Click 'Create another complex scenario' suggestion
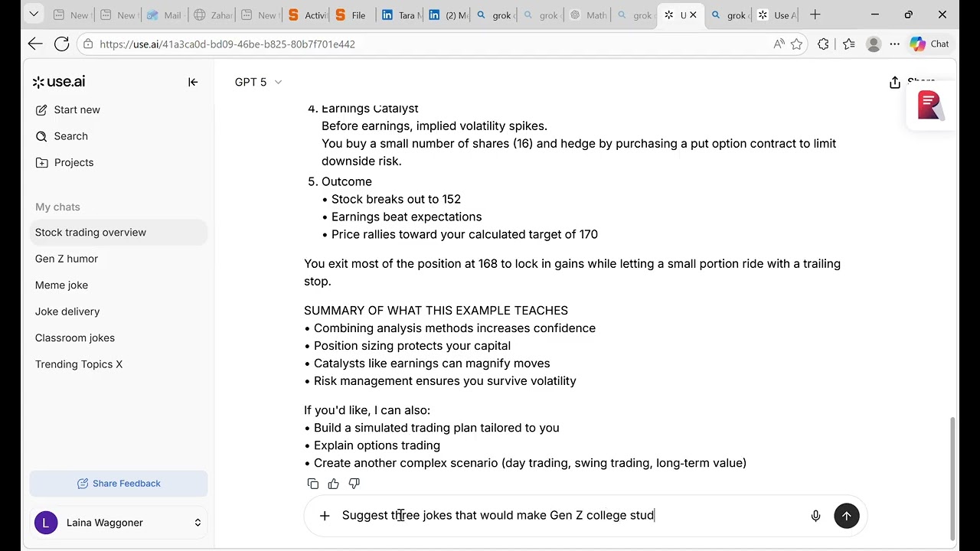The width and height of the screenshot is (980, 551). pyautogui.click(x=530, y=463)
